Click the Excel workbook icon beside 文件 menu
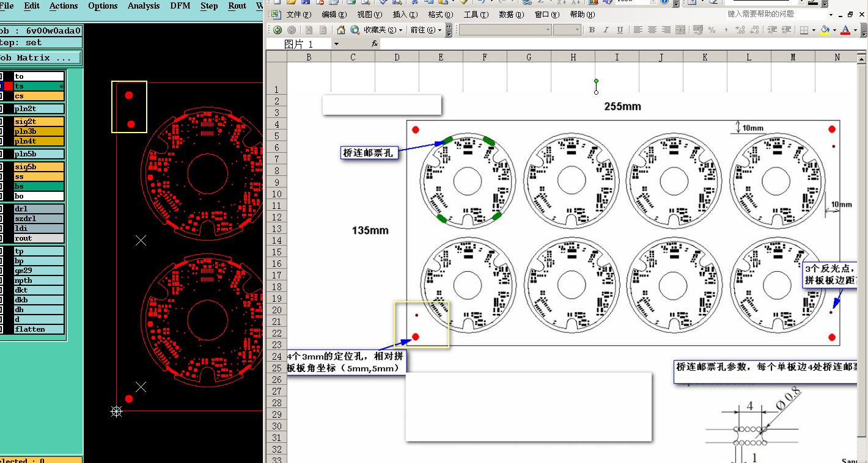The height and width of the screenshot is (463, 868). pyautogui.click(x=276, y=14)
